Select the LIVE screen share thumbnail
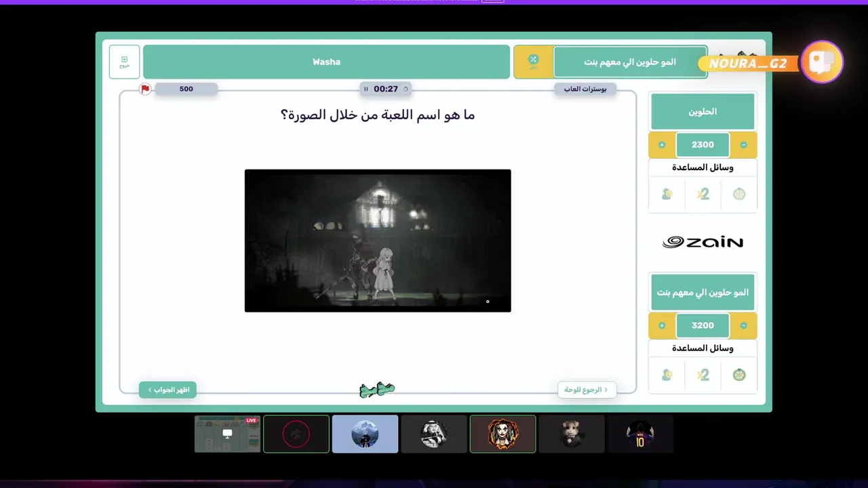The height and width of the screenshot is (488, 868). (x=227, y=434)
